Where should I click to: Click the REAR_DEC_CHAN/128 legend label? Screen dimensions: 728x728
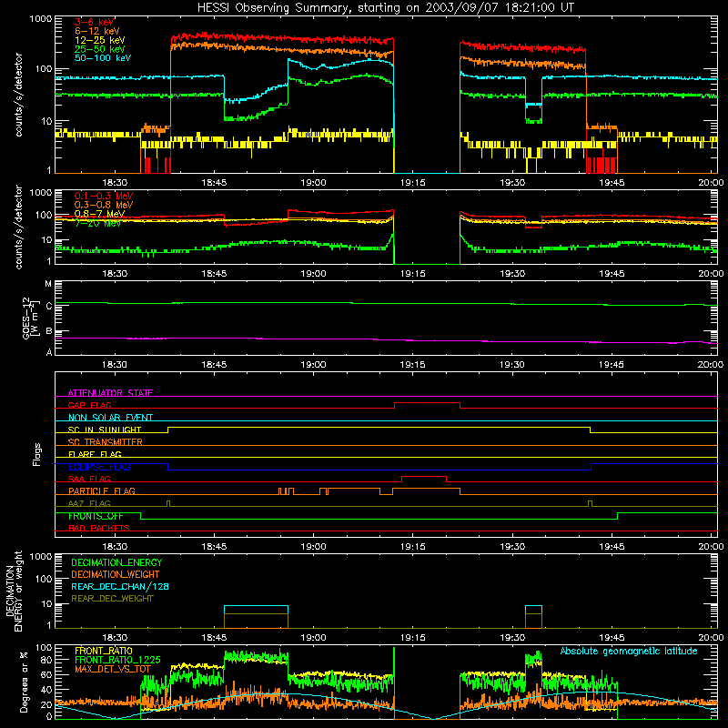point(120,586)
